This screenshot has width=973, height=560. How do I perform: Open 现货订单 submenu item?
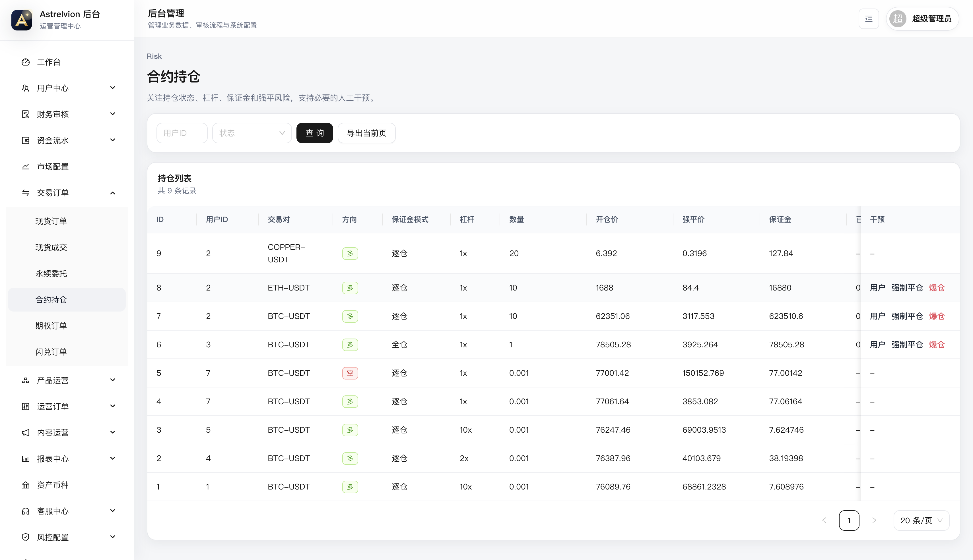67,221
